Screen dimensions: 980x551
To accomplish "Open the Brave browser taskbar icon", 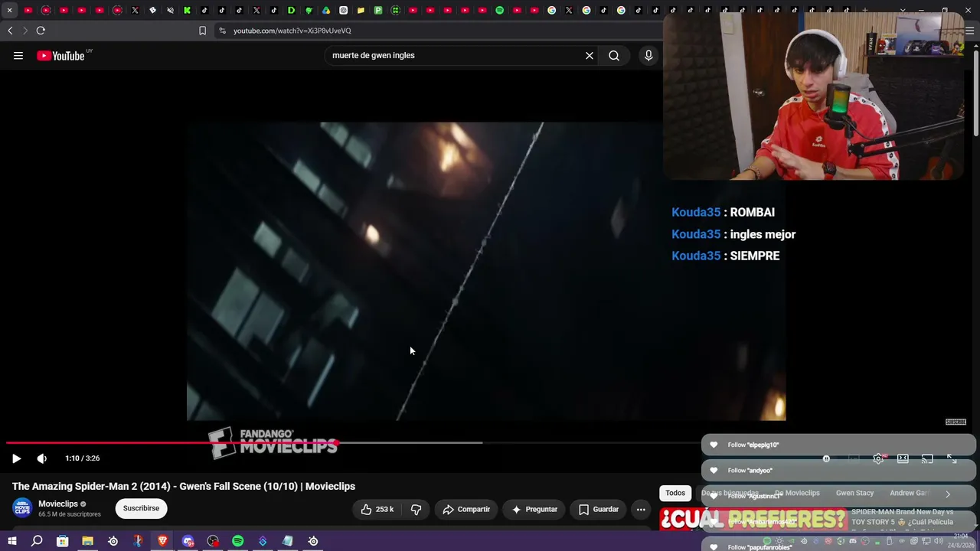I will coord(162,541).
